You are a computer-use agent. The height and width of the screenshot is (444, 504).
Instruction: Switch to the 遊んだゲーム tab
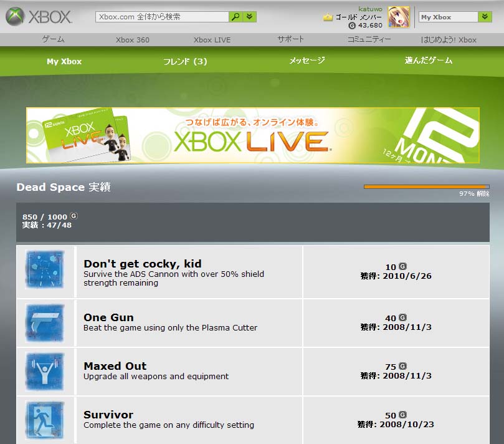tap(429, 60)
